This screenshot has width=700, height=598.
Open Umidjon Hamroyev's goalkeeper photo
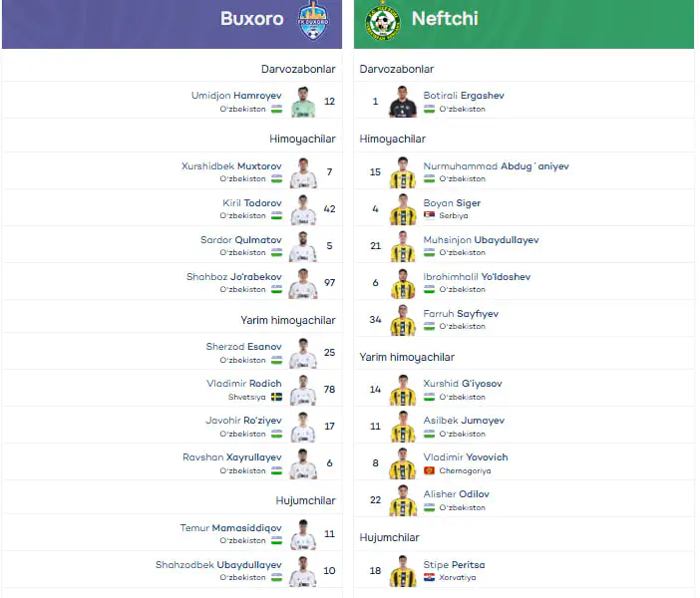[x=303, y=103]
